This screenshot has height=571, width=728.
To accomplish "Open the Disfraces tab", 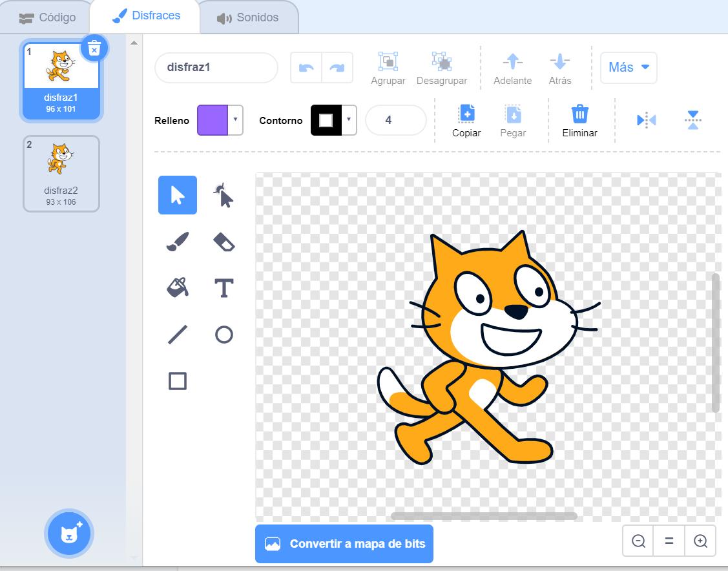I will click(146, 16).
